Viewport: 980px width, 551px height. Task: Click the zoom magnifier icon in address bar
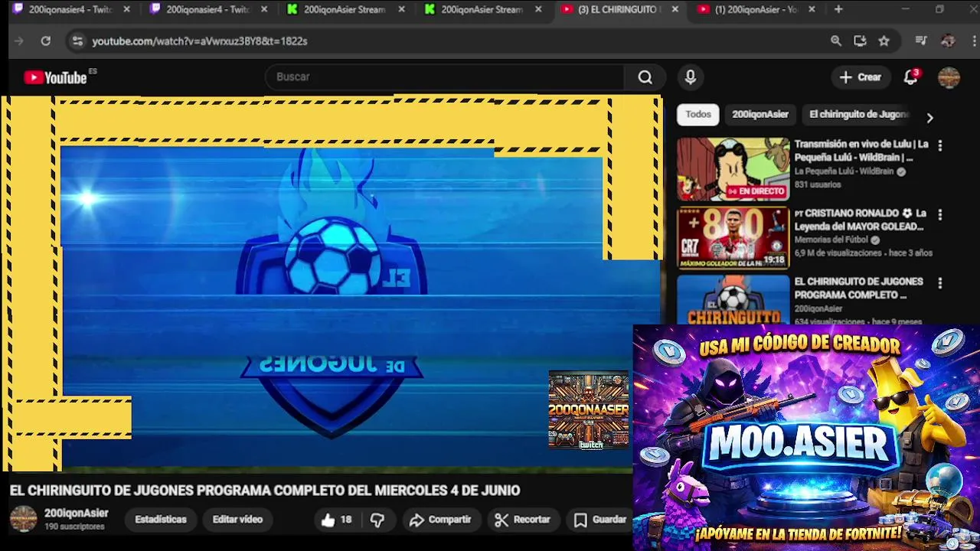click(836, 41)
